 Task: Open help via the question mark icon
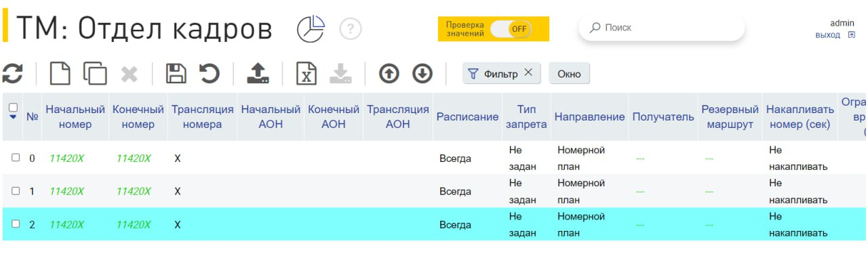pos(351,28)
